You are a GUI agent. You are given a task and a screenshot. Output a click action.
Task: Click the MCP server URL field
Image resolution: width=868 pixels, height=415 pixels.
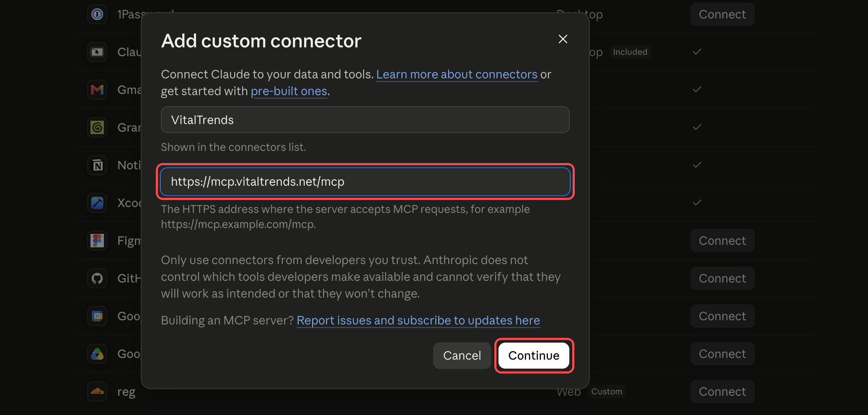click(x=365, y=182)
